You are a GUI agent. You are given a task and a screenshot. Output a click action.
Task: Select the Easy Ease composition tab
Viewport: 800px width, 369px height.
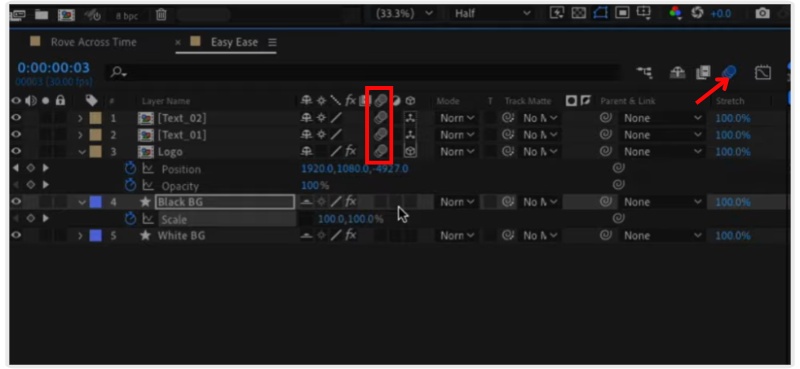coord(234,42)
